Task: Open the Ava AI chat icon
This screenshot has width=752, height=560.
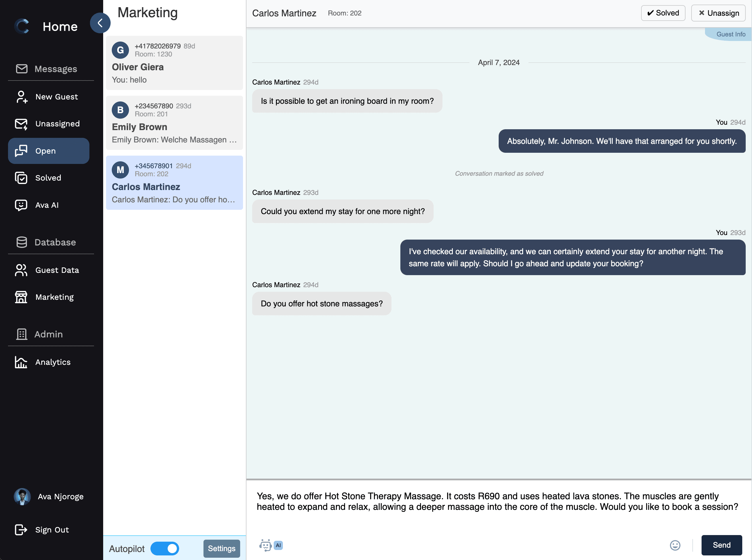Action: click(x=21, y=205)
